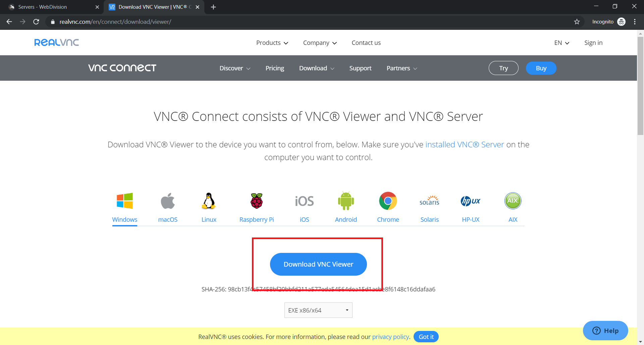
Task: Open the installed VNC Server link
Action: pyautogui.click(x=465, y=145)
